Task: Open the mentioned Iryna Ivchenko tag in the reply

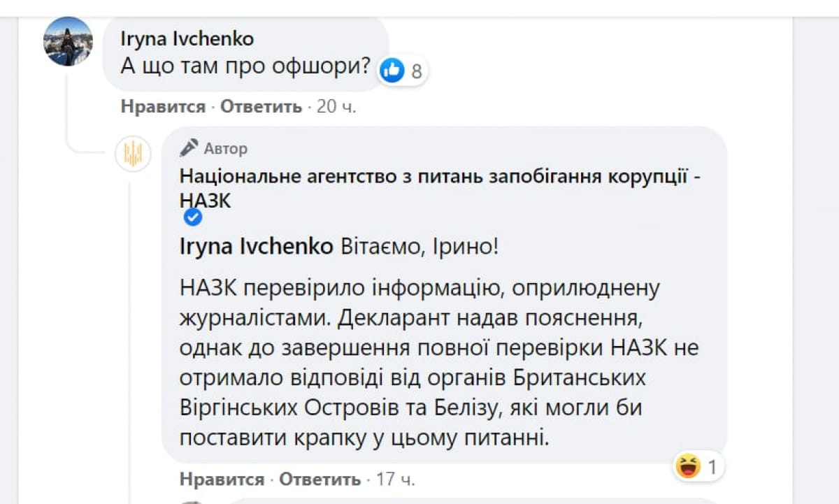Action: coord(256,247)
